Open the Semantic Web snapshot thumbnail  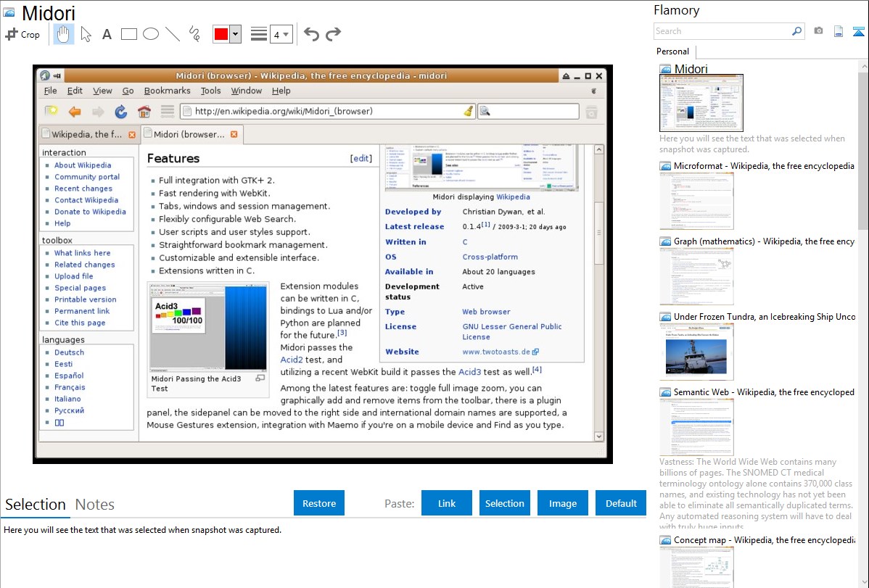tap(696, 427)
